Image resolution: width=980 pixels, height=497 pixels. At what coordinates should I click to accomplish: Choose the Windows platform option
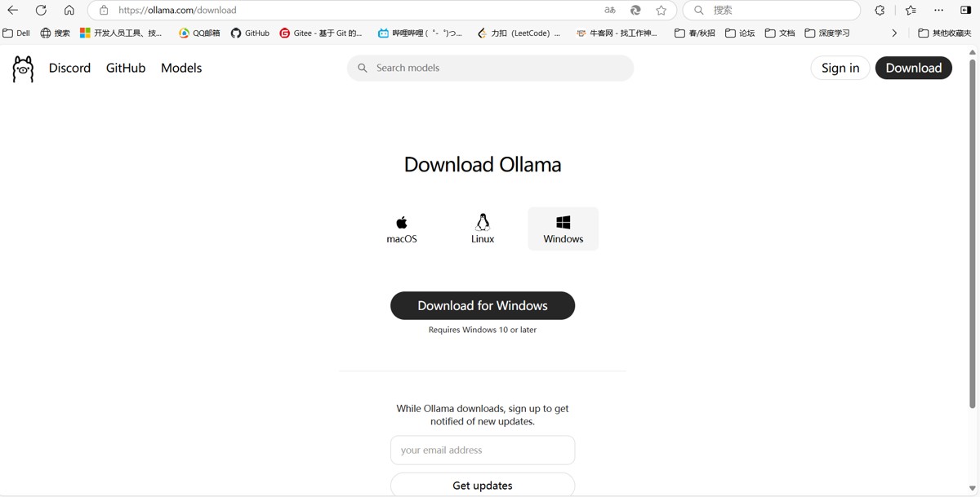point(563,229)
